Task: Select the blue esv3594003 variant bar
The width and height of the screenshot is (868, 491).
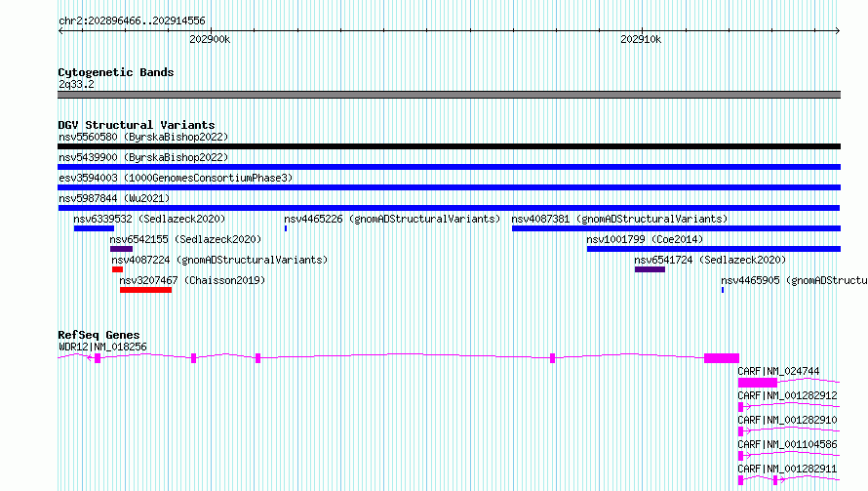Action: pyautogui.click(x=449, y=187)
